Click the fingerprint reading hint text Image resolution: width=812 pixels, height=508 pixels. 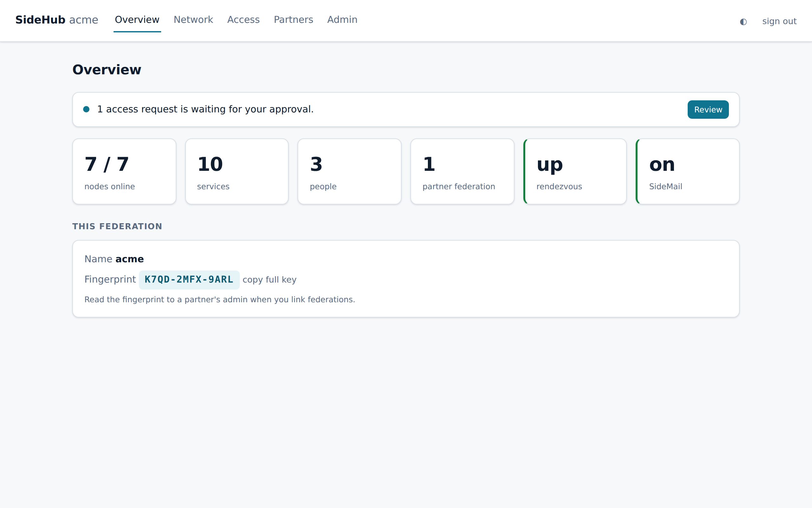coord(219,299)
